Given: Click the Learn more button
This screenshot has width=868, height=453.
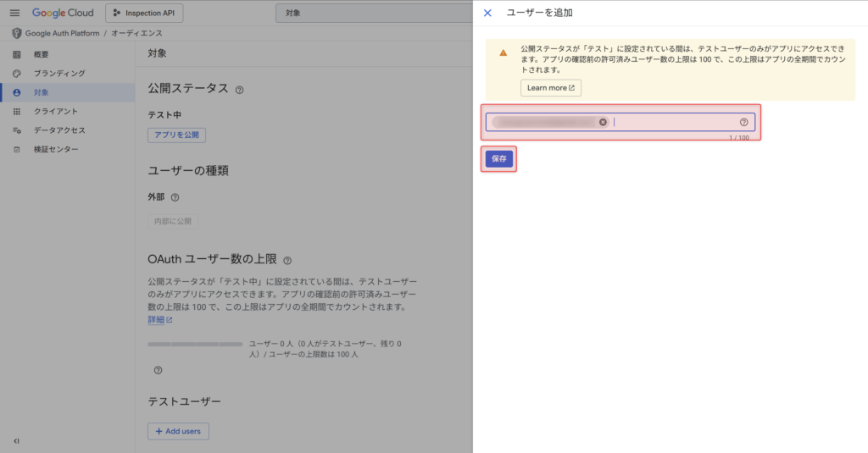Looking at the screenshot, I should [550, 88].
